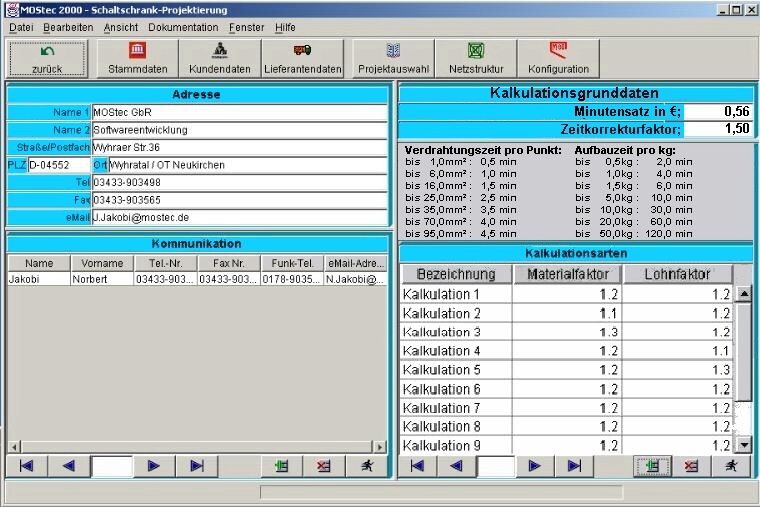The height and width of the screenshot is (507, 760).
Task: Add new row in Kalkulationsarten table
Action: [x=652, y=466]
